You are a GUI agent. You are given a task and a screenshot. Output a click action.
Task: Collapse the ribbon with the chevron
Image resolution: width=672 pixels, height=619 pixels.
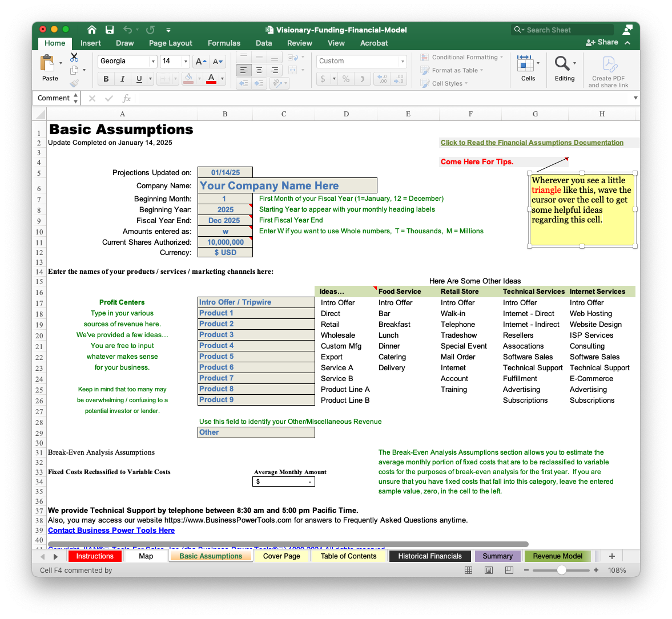627,42
